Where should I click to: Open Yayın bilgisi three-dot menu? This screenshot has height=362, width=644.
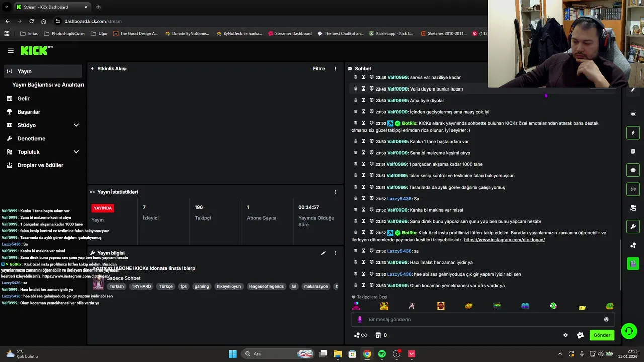pos(336,253)
